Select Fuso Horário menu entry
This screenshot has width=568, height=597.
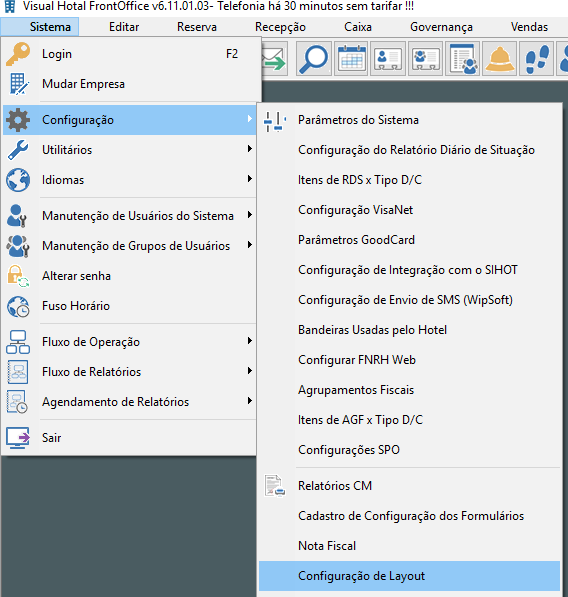(129, 306)
